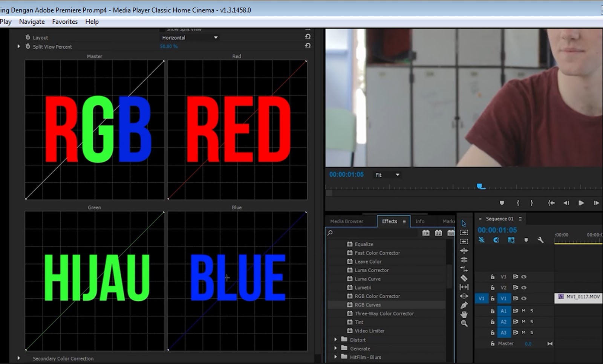Lock the V2 video track
Viewport: 603px width, 364px height.
click(x=493, y=288)
